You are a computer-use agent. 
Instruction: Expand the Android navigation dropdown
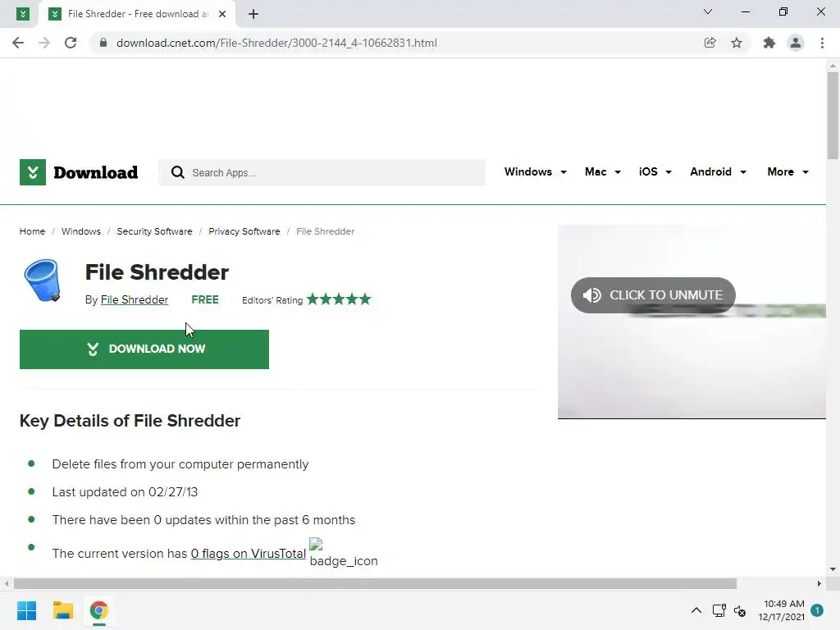coord(718,172)
